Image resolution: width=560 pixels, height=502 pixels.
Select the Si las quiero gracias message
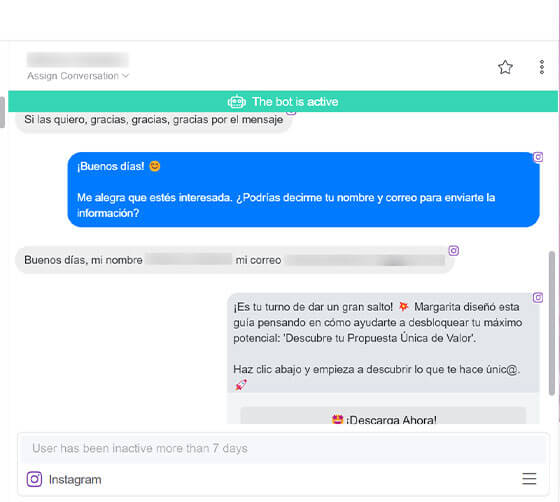(x=154, y=121)
